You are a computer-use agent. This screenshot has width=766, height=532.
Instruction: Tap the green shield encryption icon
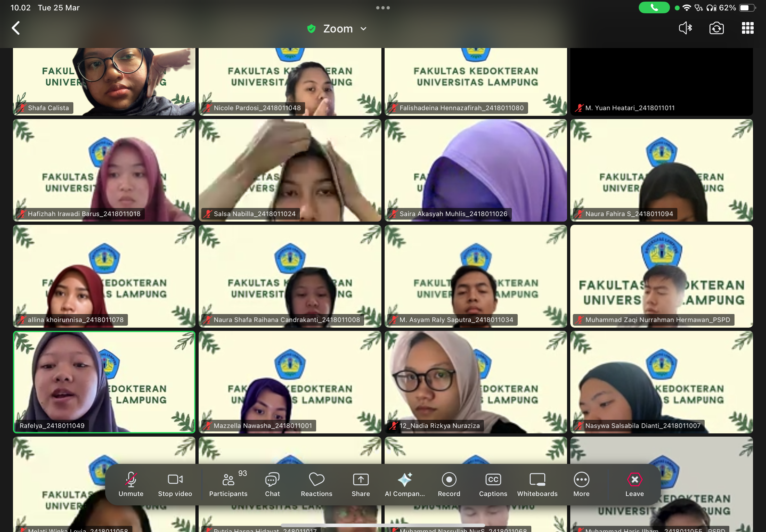[311, 29]
